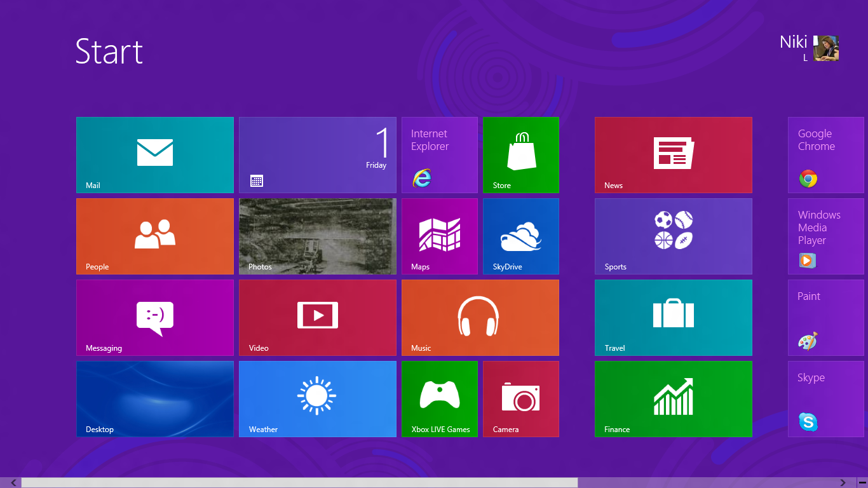
Task: Launch the Maps tile
Action: pos(440,236)
